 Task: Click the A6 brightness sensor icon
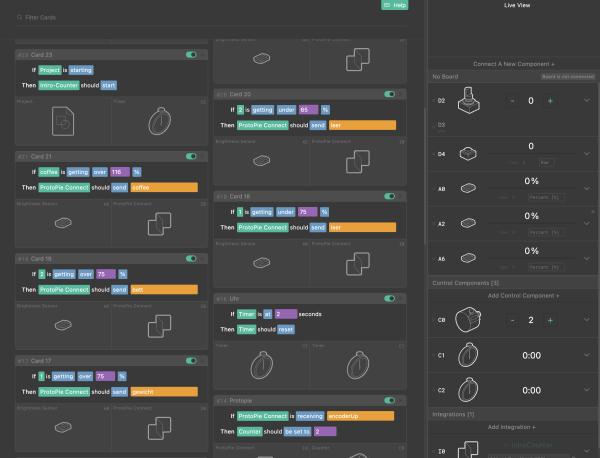468,258
